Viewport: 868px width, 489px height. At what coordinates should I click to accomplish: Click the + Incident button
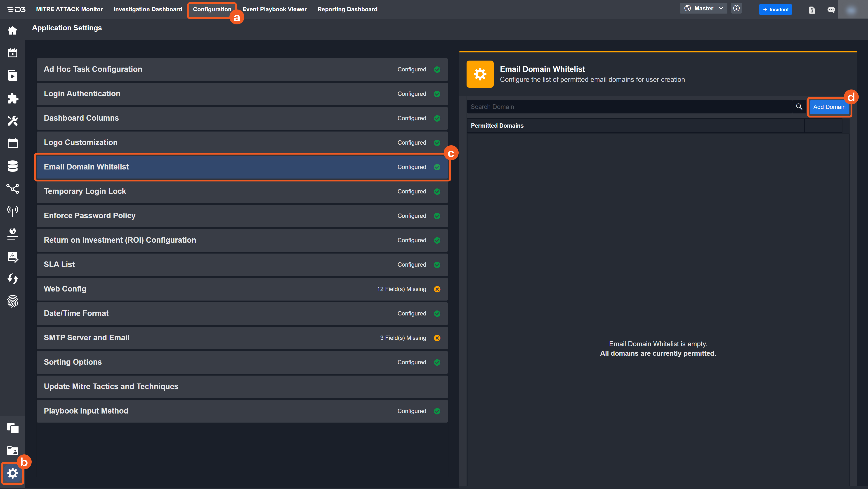[775, 9]
